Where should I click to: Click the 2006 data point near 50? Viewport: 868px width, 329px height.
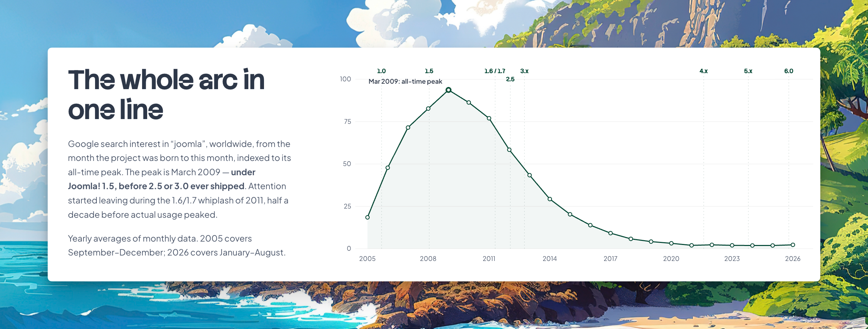point(388,168)
